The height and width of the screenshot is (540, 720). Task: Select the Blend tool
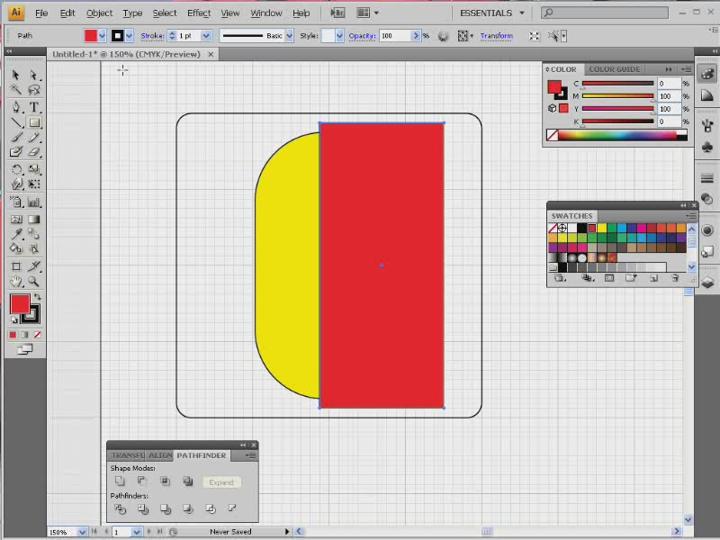tap(34, 234)
